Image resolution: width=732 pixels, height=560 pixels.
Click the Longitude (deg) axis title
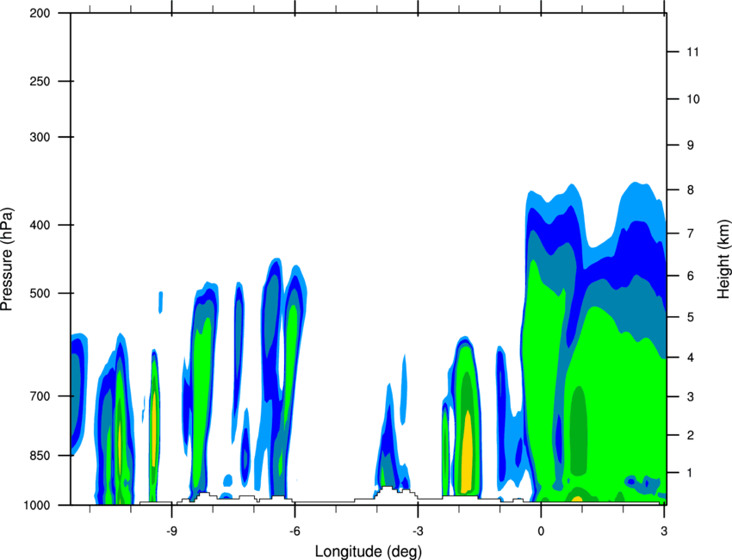point(369,551)
